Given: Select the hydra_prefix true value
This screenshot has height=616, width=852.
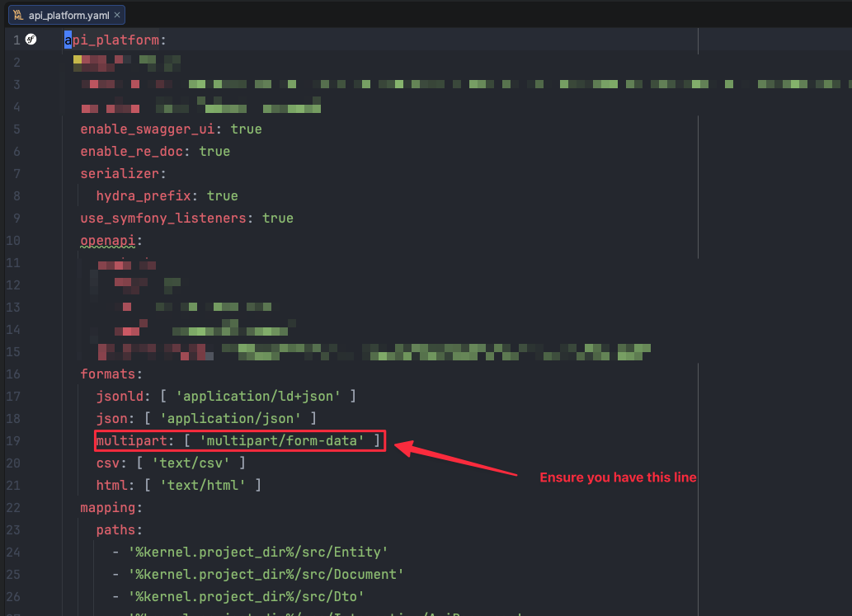Looking at the screenshot, I should click(x=222, y=195).
